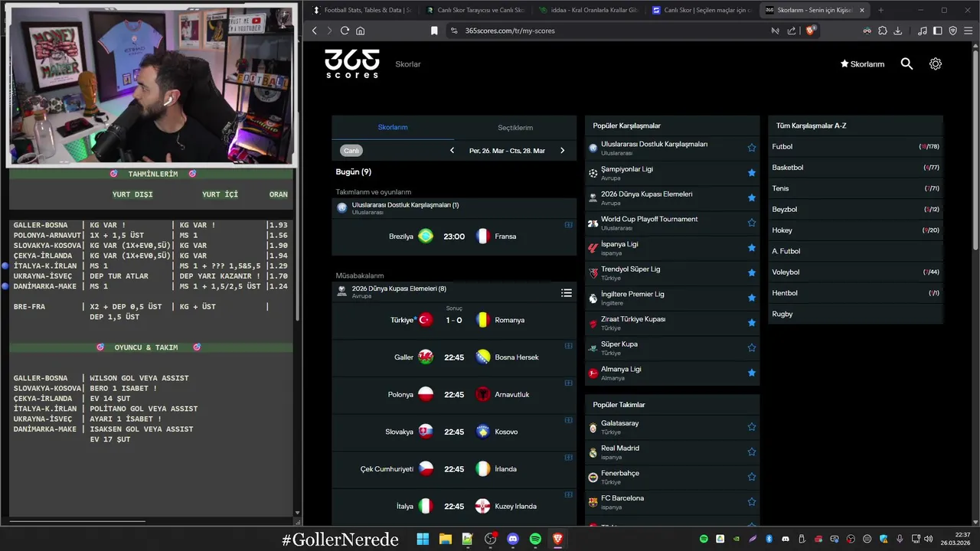Viewport: 980px width, 551px height.
Task: Go to next date range arrow
Action: pos(562,151)
